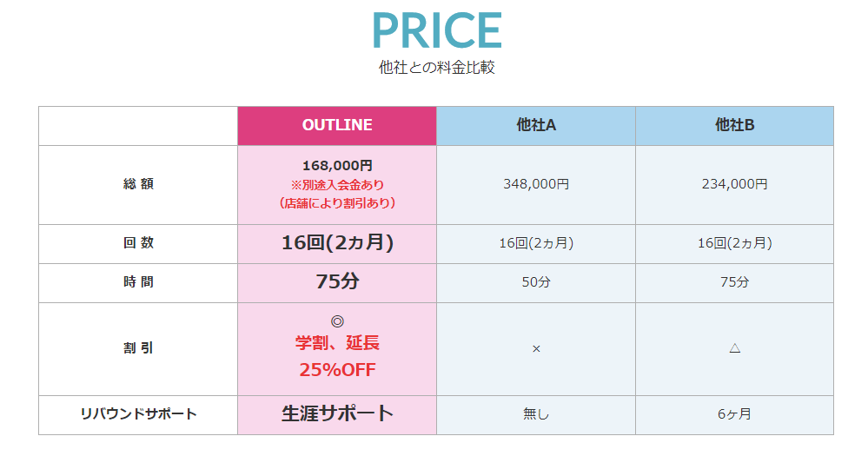Click the × symbol under 他社A

(x=536, y=348)
